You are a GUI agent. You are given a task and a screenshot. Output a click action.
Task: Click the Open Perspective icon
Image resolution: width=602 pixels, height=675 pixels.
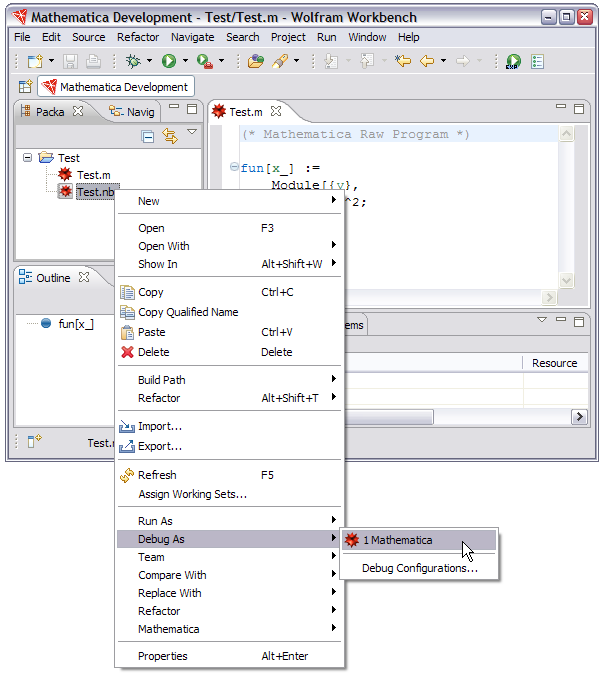point(25,87)
